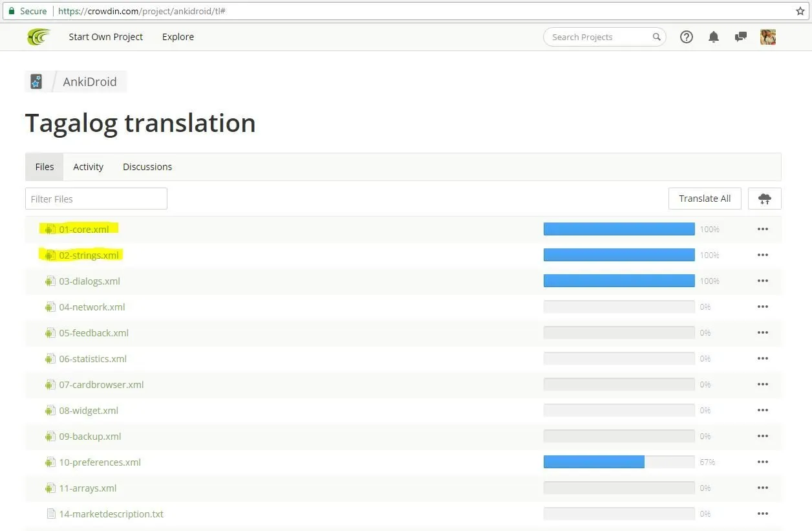Viewport: 812px width, 531px height.
Task: Open the more options menu for 07-cardbrowser.xml
Action: 763,384
